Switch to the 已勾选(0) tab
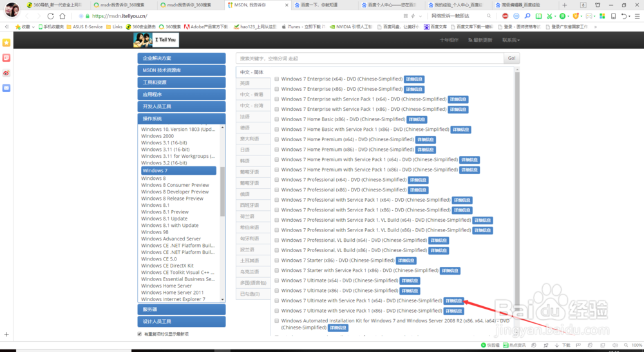644x352 pixels. point(253,294)
